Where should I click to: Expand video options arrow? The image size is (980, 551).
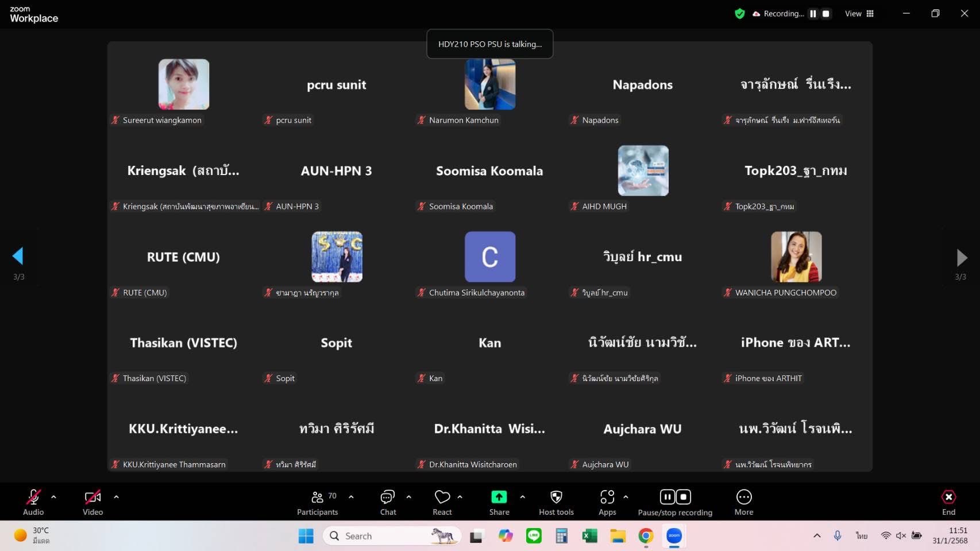(x=116, y=497)
